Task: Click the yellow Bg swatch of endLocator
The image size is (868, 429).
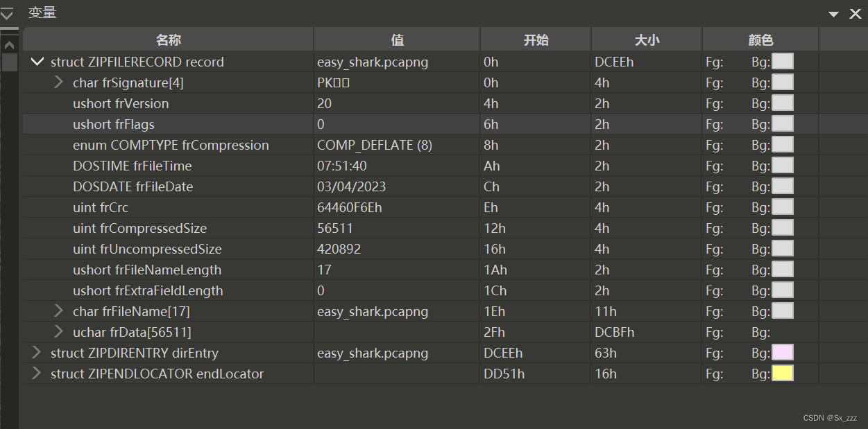Action: [x=783, y=373]
